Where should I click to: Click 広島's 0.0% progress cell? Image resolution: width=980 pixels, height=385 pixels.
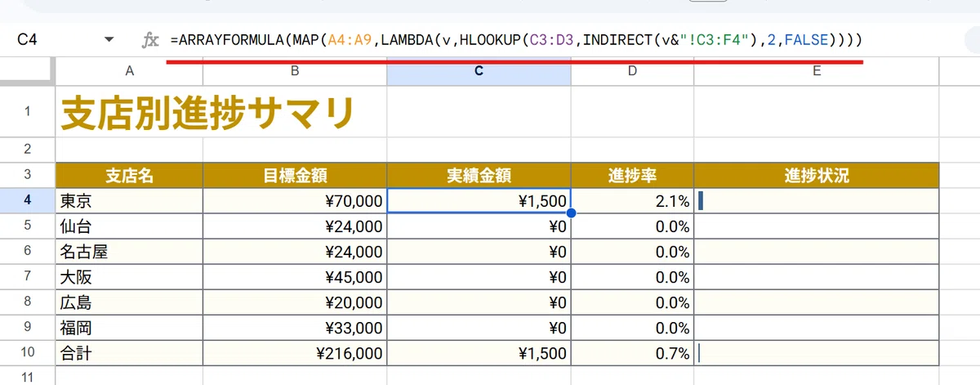[x=633, y=302]
